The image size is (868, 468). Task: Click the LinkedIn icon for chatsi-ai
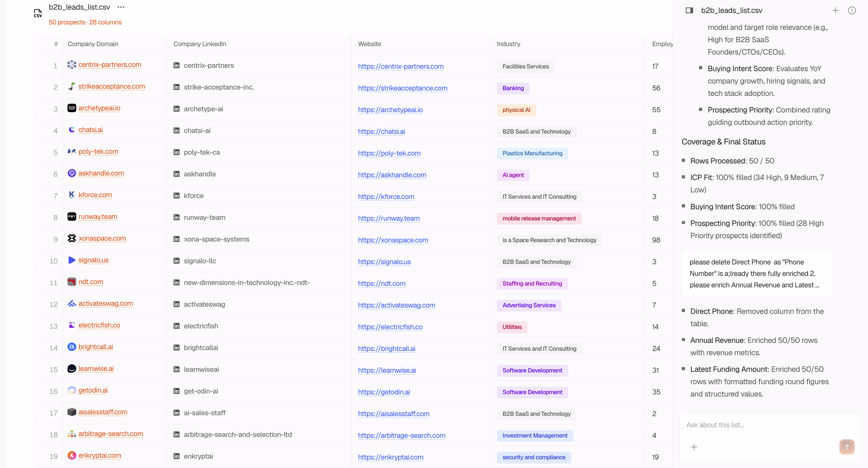pyautogui.click(x=177, y=131)
